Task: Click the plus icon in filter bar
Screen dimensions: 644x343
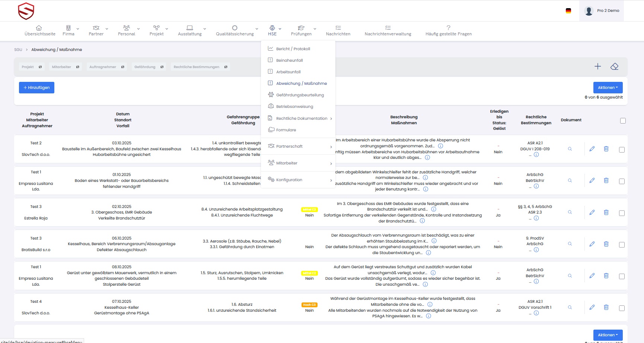Action: click(x=597, y=67)
